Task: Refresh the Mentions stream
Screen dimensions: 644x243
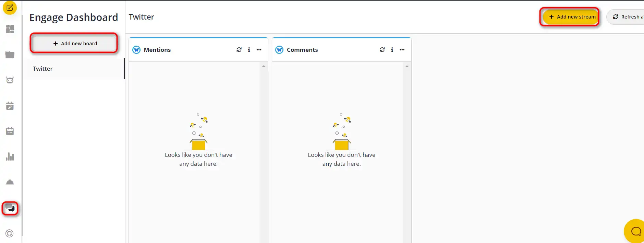Action: tap(239, 50)
